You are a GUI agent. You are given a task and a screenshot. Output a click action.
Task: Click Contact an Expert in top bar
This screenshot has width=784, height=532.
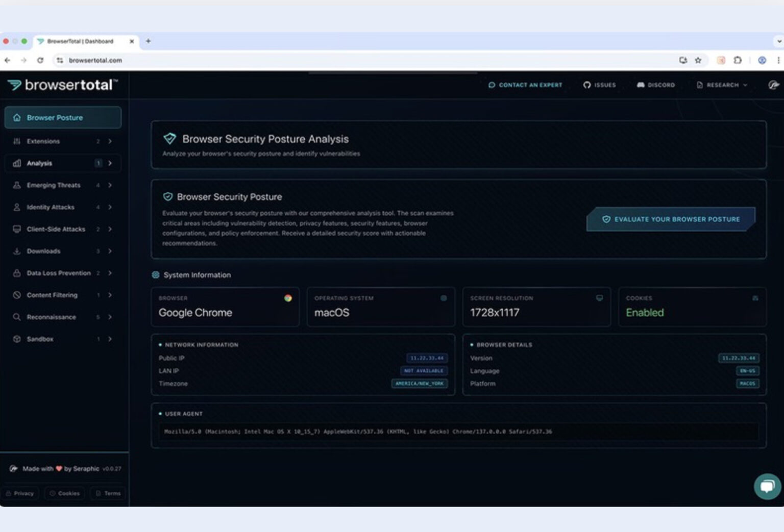pos(525,85)
